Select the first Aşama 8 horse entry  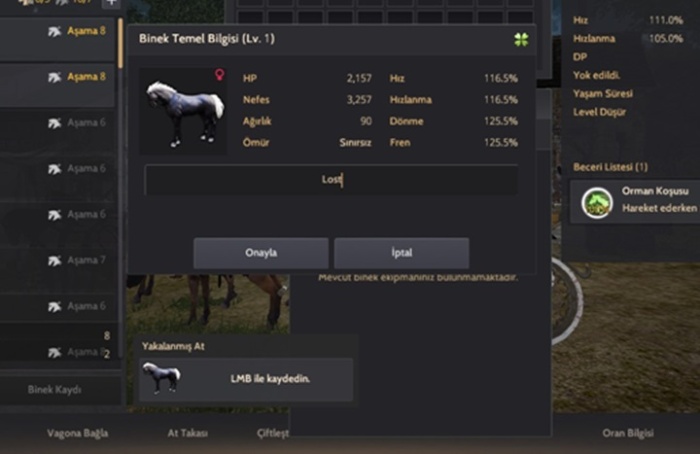point(57,39)
